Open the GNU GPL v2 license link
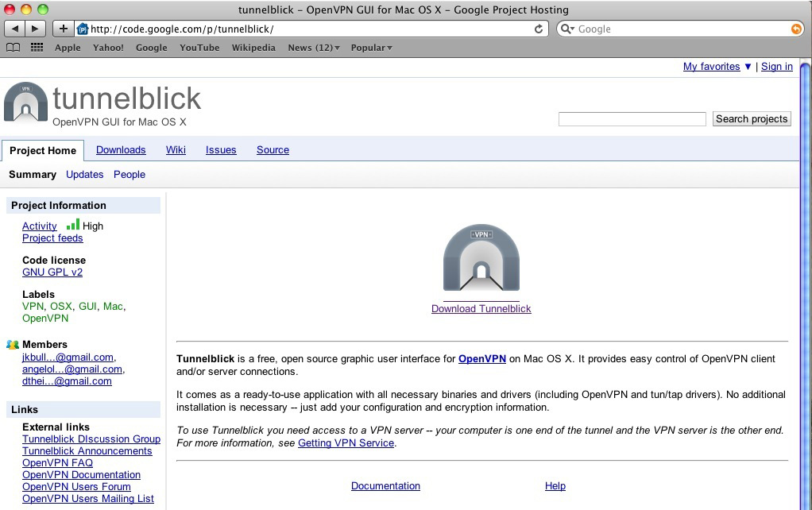 click(x=52, y=272)
